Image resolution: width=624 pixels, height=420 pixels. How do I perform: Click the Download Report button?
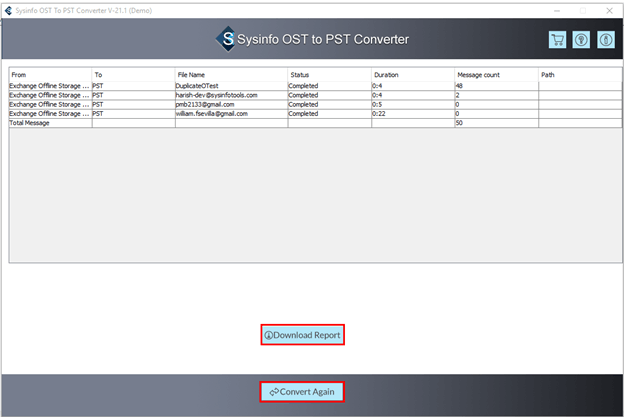(x=302, y=335)
